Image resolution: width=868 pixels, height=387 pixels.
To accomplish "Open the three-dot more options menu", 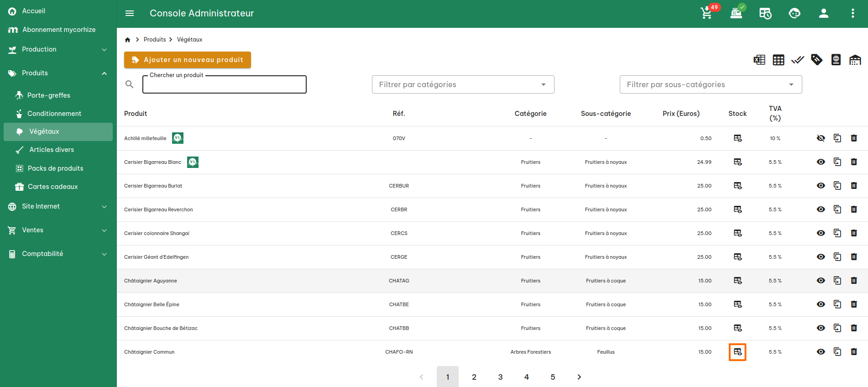I will (x=852, y=13).
